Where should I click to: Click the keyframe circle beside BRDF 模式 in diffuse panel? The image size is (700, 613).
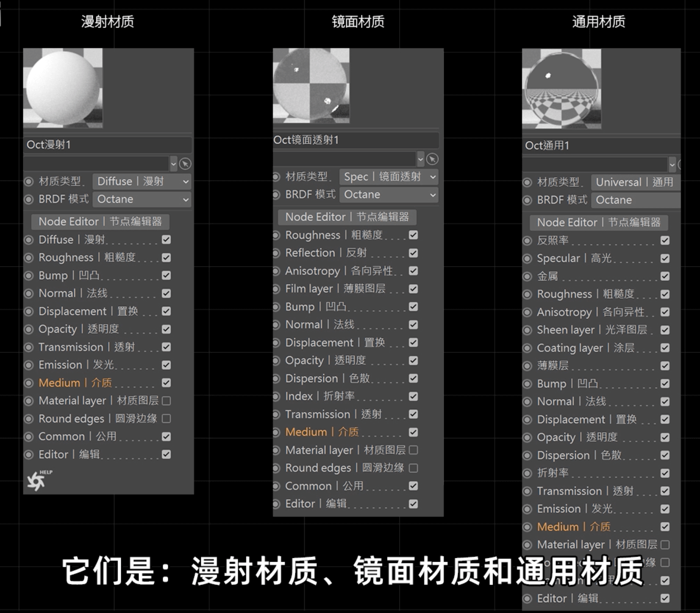(x=29, y=199)
